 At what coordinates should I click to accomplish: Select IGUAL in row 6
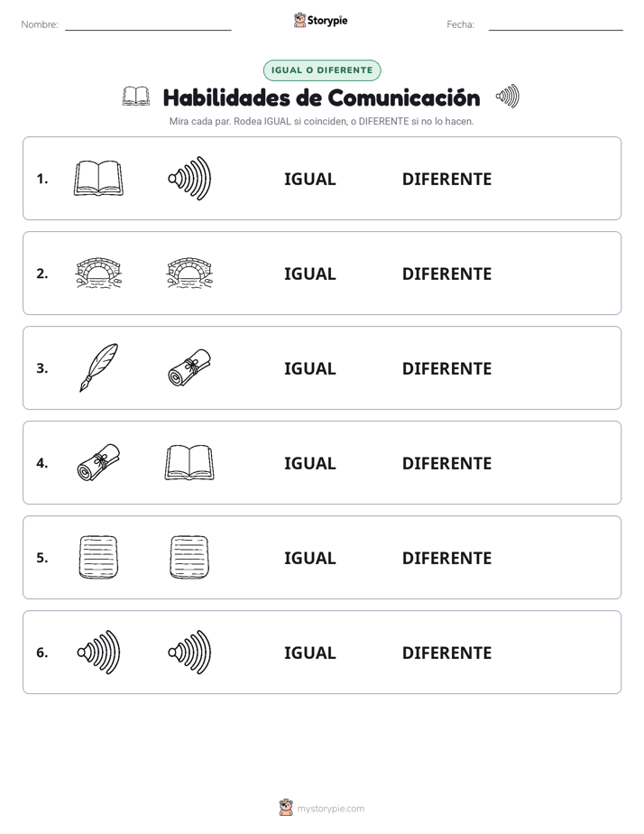309,653
